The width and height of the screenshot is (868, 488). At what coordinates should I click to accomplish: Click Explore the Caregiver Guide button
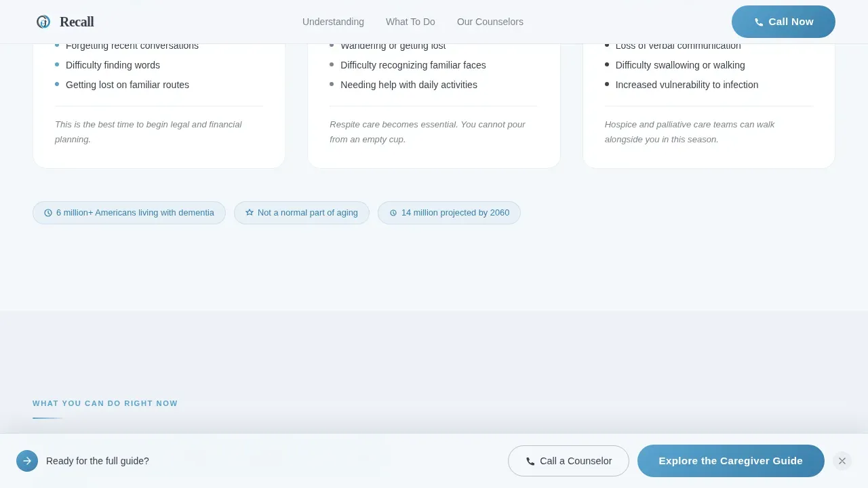(731, 461)
